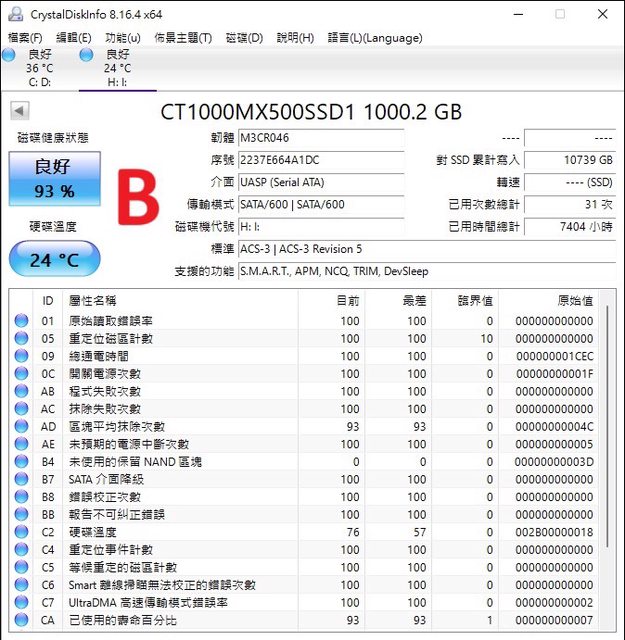Click the serial number field 2237E664A1DC

320,160
